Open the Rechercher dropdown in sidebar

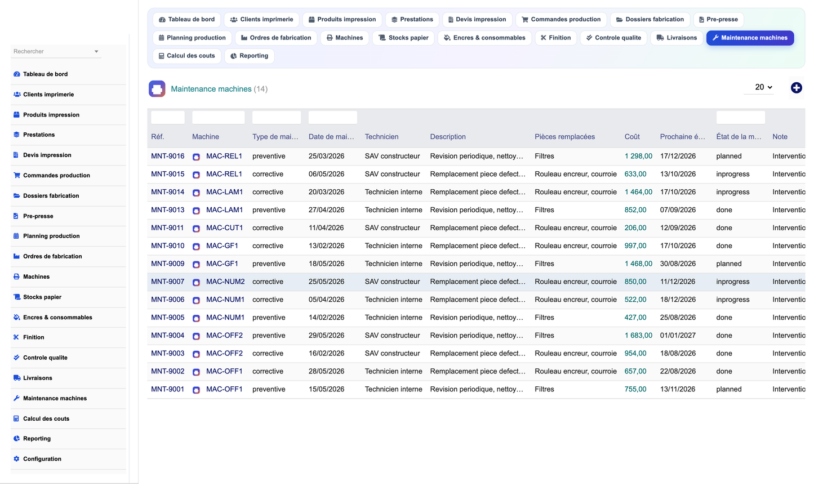pyautogui.click(x=56, y=51)
